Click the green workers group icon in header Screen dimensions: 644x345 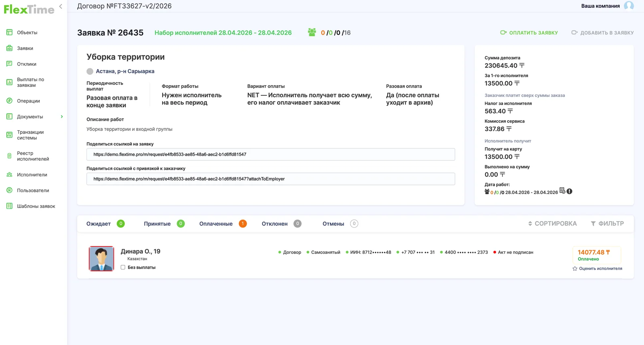pyautogui.click(x=312, y=32)
